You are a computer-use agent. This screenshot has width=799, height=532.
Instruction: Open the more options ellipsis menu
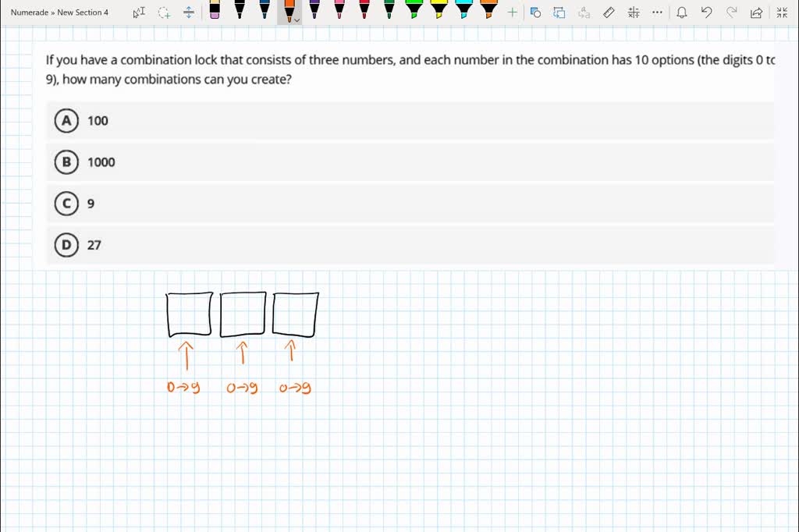click(x=657, y=12)
